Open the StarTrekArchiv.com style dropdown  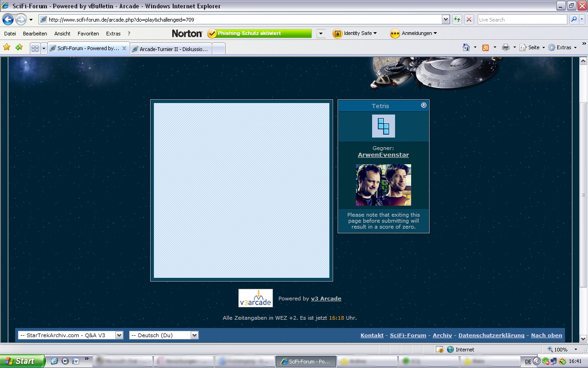[71, 335]
